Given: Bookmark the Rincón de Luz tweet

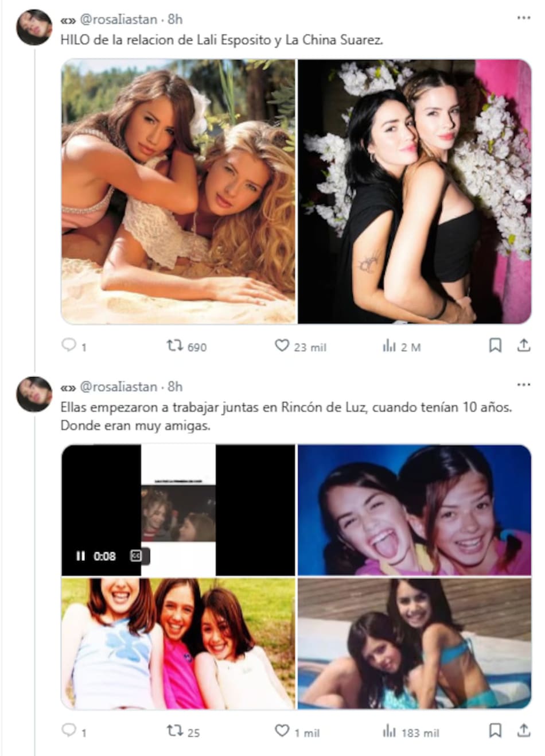Looking at the screenshot, I should (x=495, y=730).
